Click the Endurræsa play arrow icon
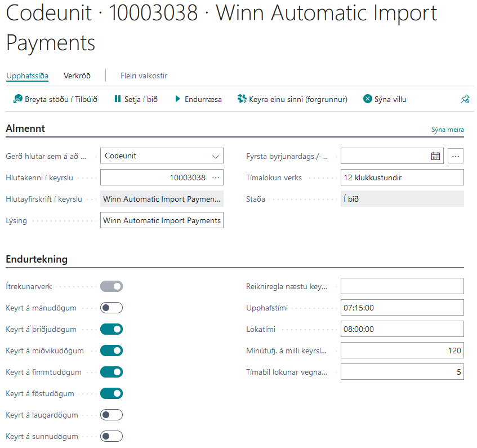 (x=178, y=99)
